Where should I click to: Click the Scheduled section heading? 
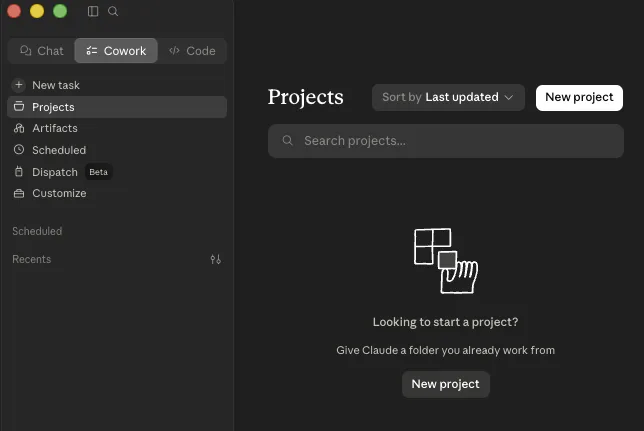coord(37,231)
